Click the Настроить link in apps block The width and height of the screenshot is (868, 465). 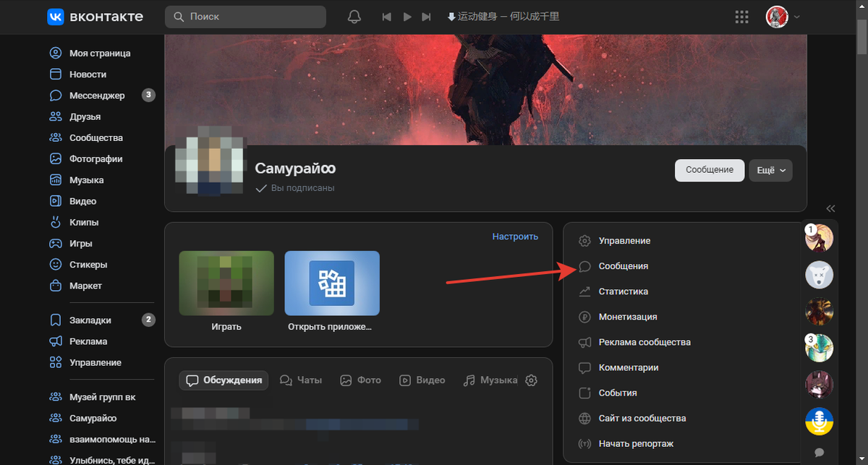515,236
